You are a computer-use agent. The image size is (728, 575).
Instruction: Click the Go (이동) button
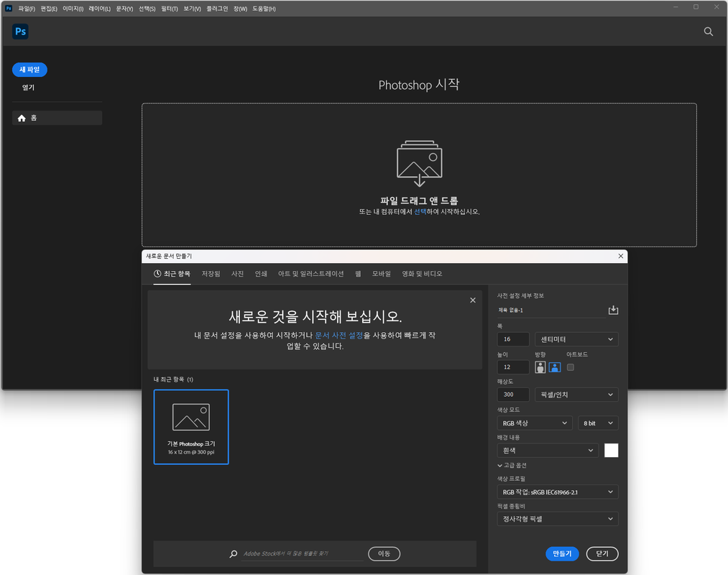pos(384,553)
